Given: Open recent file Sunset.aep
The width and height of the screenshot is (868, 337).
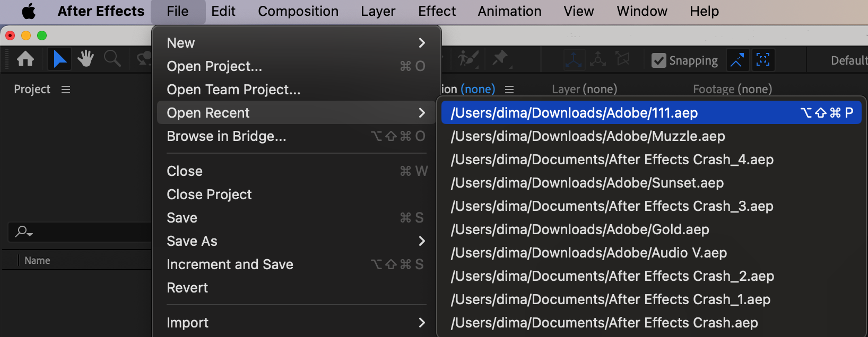Looking at the screenshot, I should point(651,183).
